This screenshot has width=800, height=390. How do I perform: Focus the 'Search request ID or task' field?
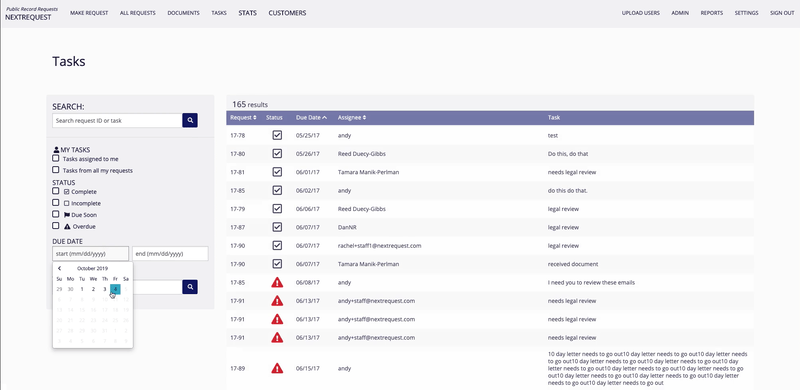click(x=117, y=120)
